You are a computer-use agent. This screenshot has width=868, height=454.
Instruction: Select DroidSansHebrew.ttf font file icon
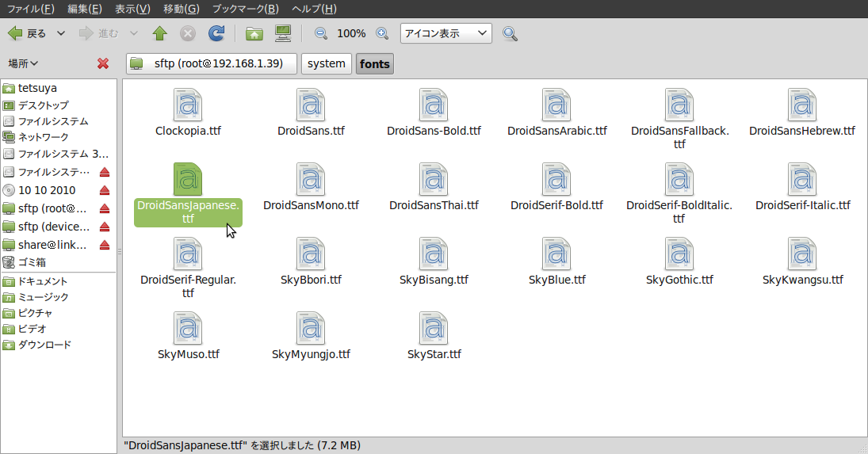(803, 105)
